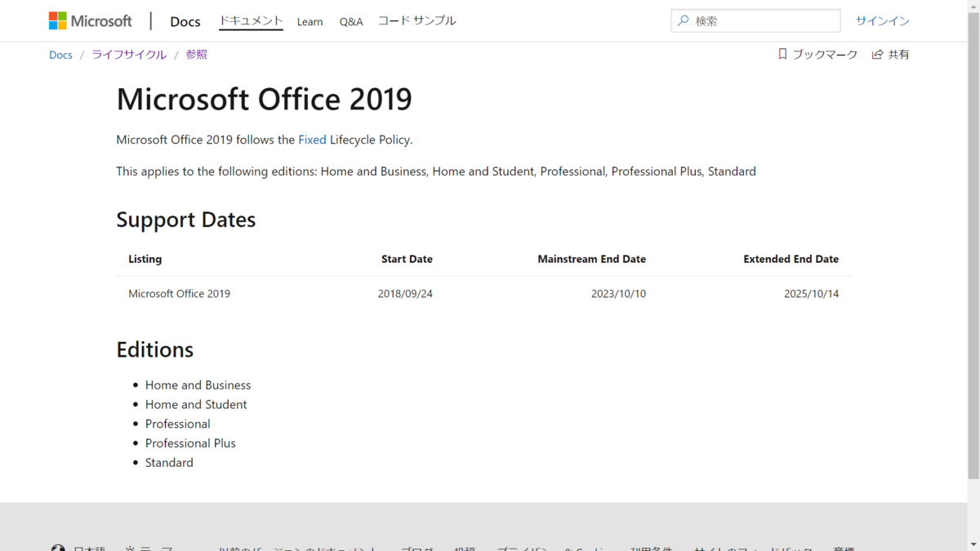Click the Extended End Date header

coord(791,259)
